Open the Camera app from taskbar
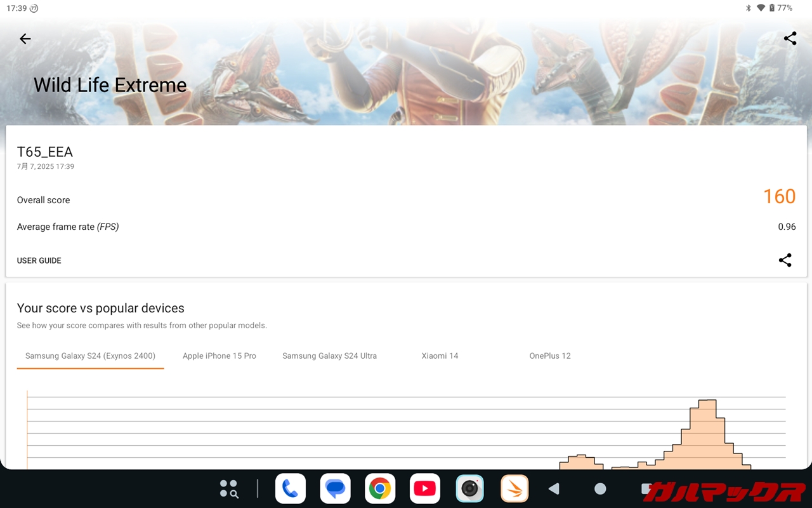 (x=469, y=488)
